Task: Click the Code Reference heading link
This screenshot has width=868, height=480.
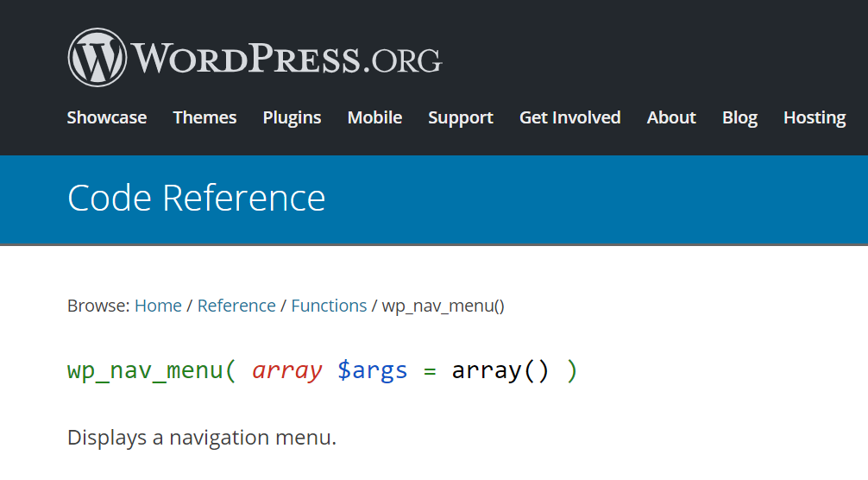Action: [x=197, y=199]
